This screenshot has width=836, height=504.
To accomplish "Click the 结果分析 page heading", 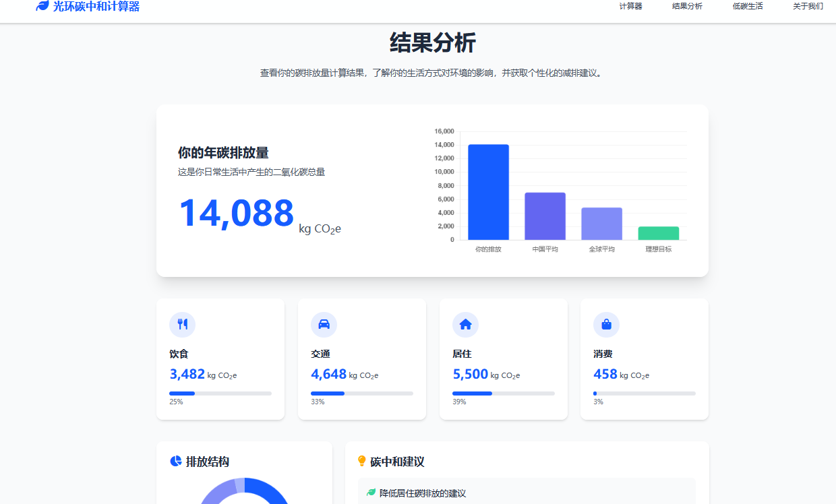I will (433, 43).
